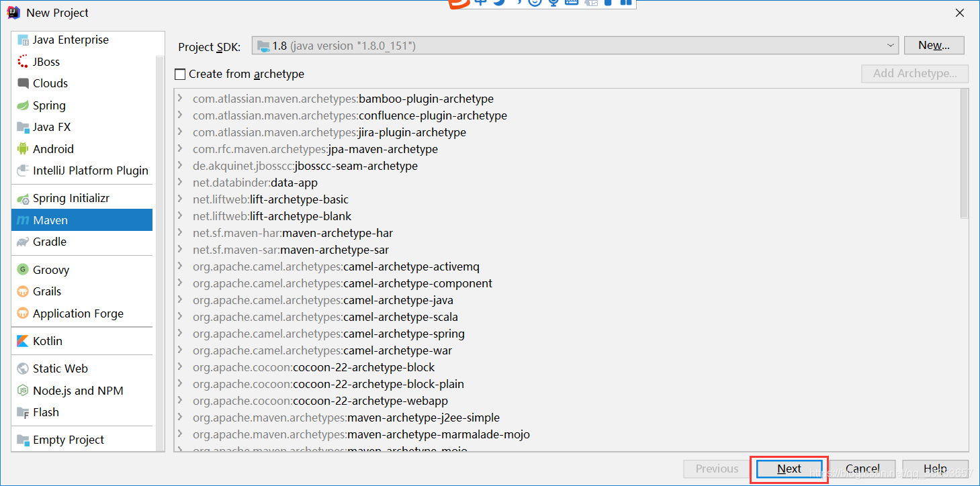Screen dimensions: 980x486
Task: Select camel-archetype-component row
Action: pyautogui.click(x=566, y=283)
